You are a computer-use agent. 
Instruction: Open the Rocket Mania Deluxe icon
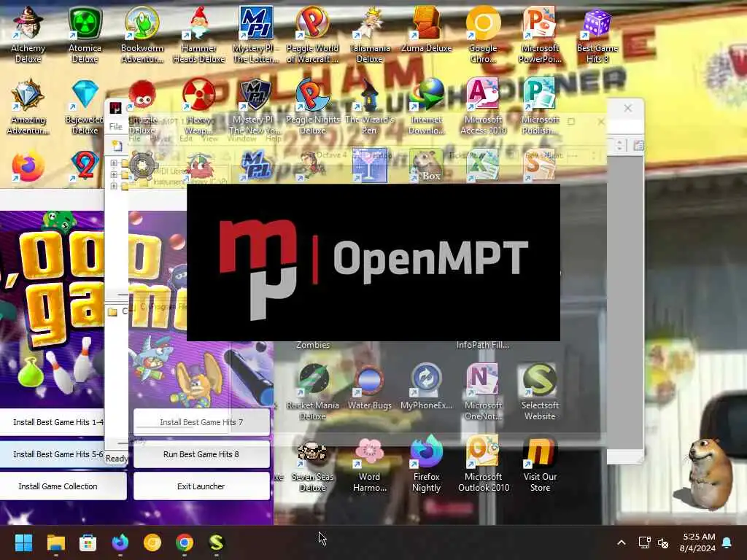[312, 392]
